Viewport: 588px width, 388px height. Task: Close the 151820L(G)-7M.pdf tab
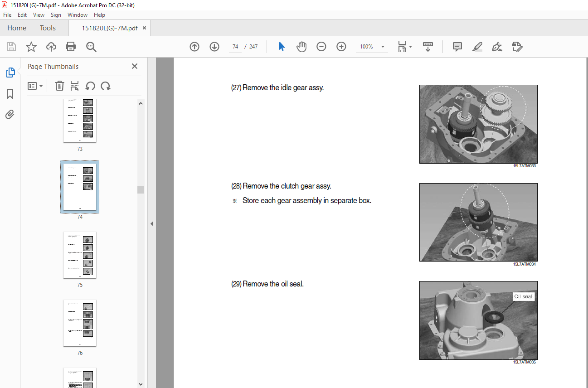[x=145, y=28]
